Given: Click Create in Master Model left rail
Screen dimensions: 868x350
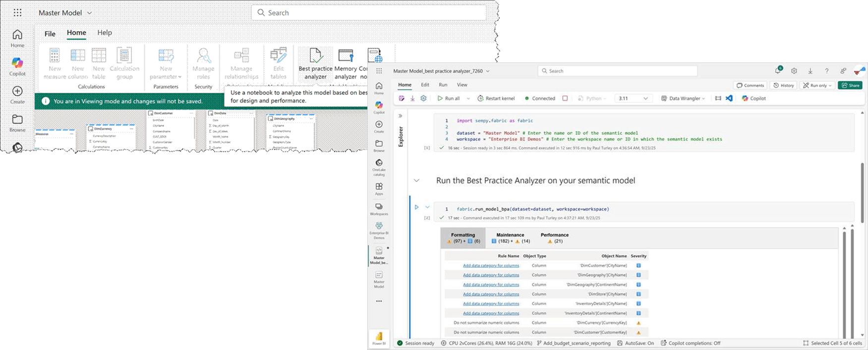Looking at the screenshot, I should (x=17, y=95).
